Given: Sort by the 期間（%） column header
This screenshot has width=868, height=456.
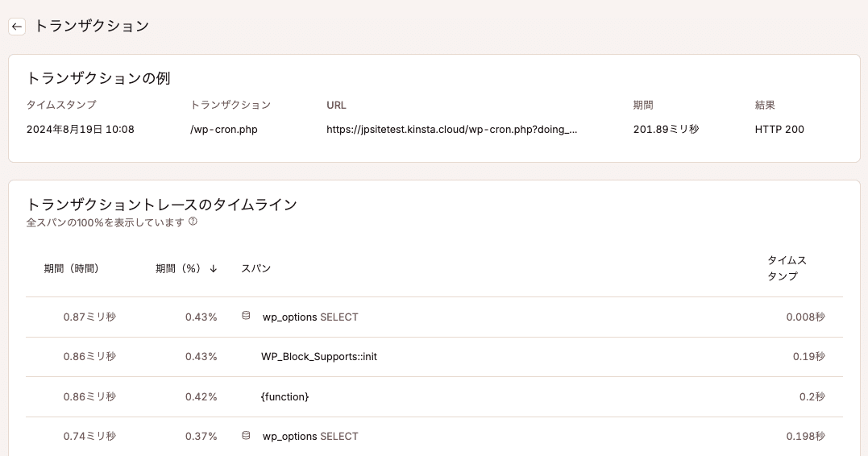Looking at the screenshot, I should point(177,268).
